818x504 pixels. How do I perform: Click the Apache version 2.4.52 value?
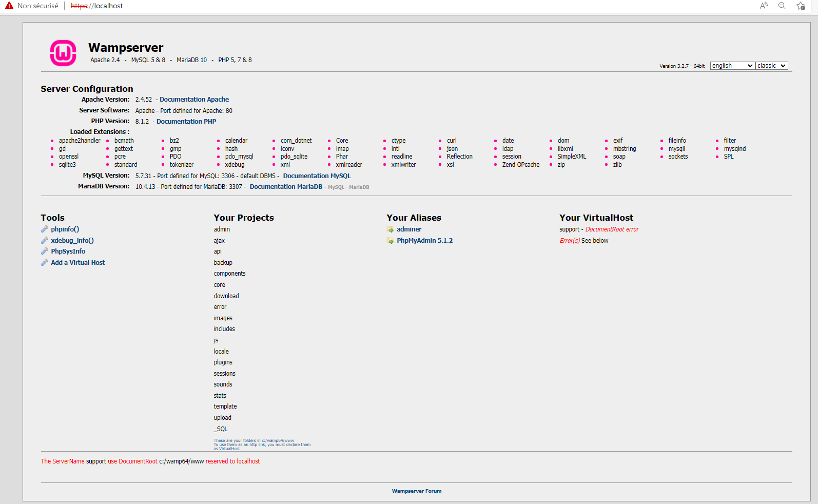[x=144, y=100]
